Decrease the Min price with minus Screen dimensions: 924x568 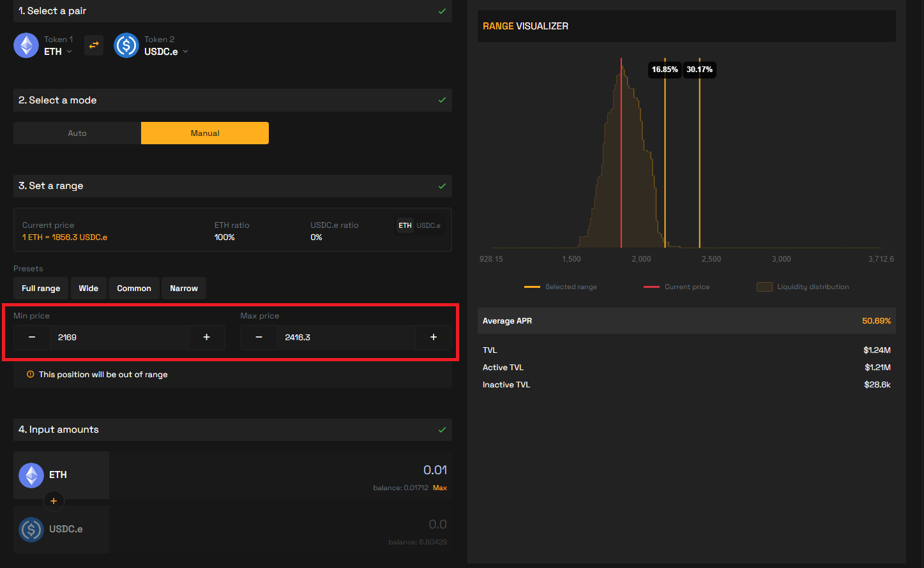(32, 337)
